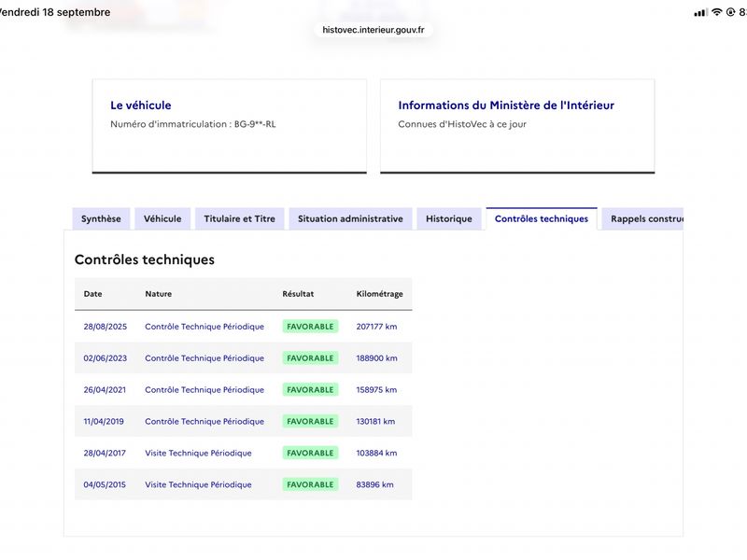The height and width of the screenshot is (560, 747).
Task: Click FAVORABLE badge for 04/05/2015 inspection
Action: (x=310, y=484)
